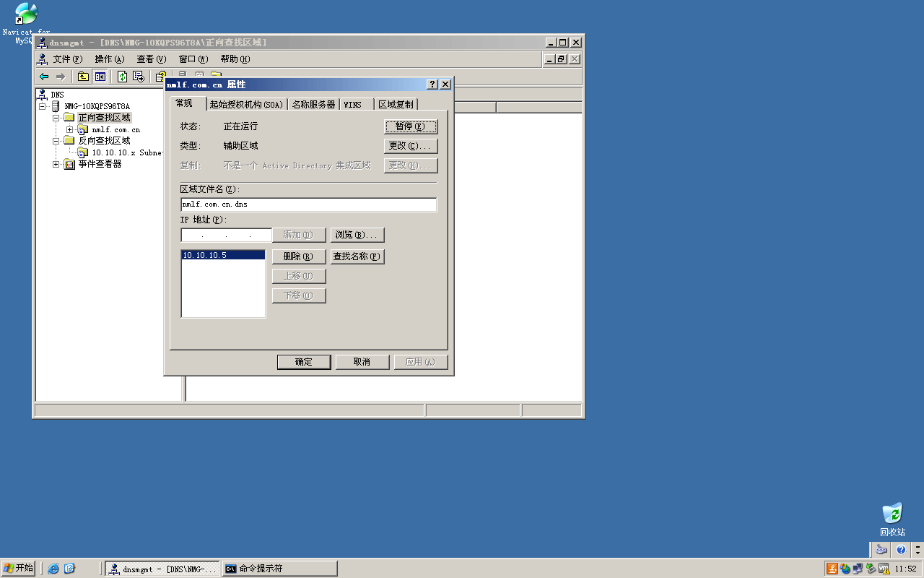924x578 pixels.
Task: Select 10.10.10.5 in the IP list
Action: click(x=222, y=255)
